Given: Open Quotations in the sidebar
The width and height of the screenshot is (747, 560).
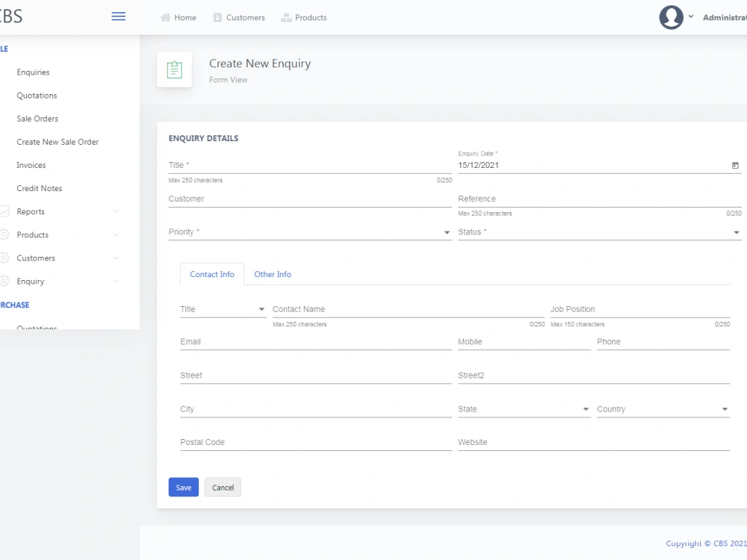Looking at the screenshot, I should pos(37,96).
